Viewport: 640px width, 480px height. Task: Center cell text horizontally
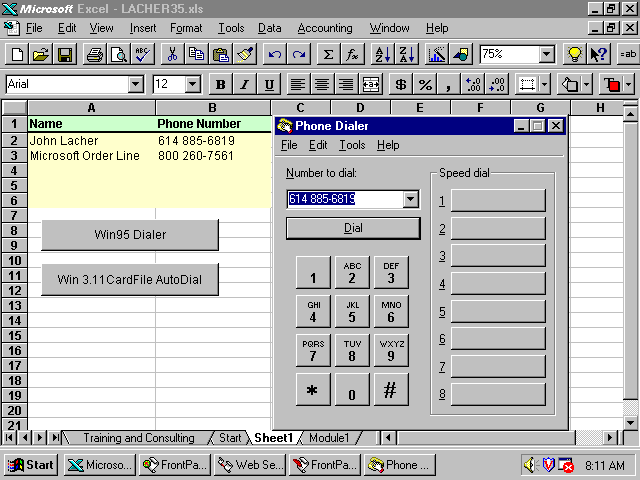322,84
